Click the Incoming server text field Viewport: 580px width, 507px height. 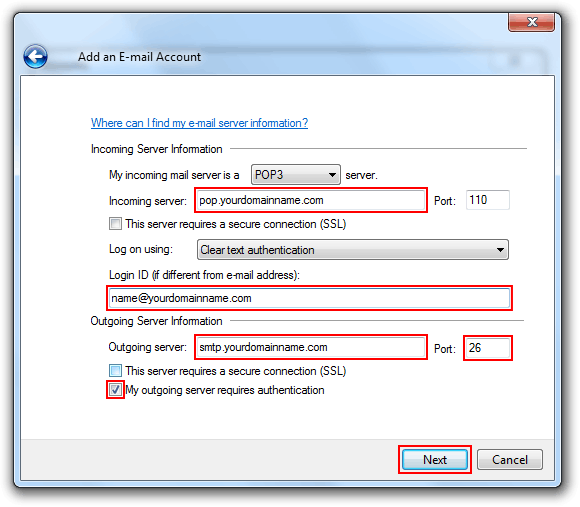click(x=311, y=200)
